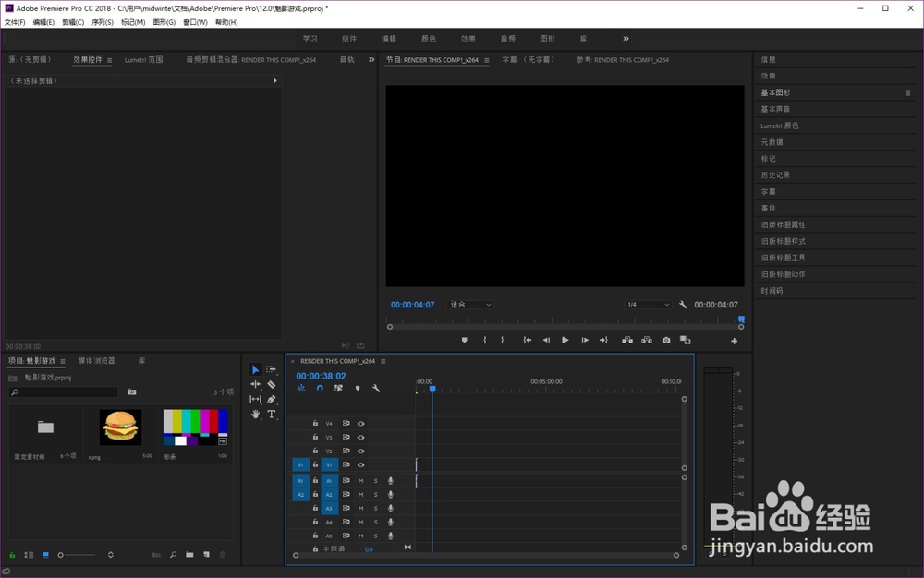Play the sequence in the program monitor
The image size is (924, 578).
tap(565, 340)
